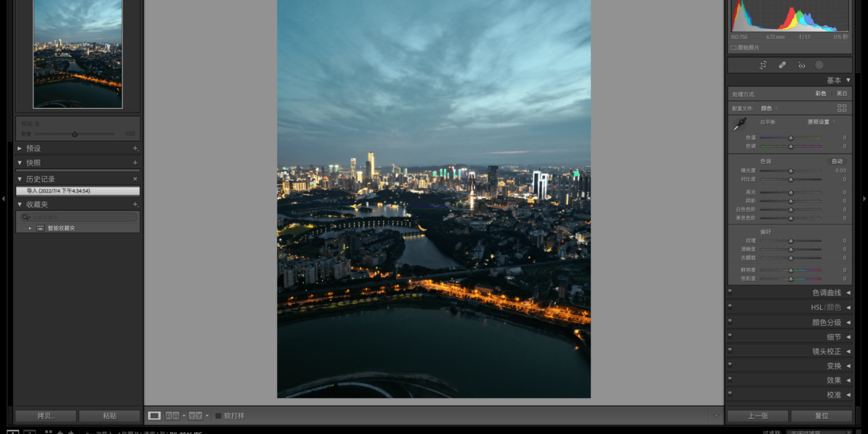Create a snapshot with 快照 plus icon
Image resolution: width=868 pixels, height=434 pixels.
tap(135, 163)
